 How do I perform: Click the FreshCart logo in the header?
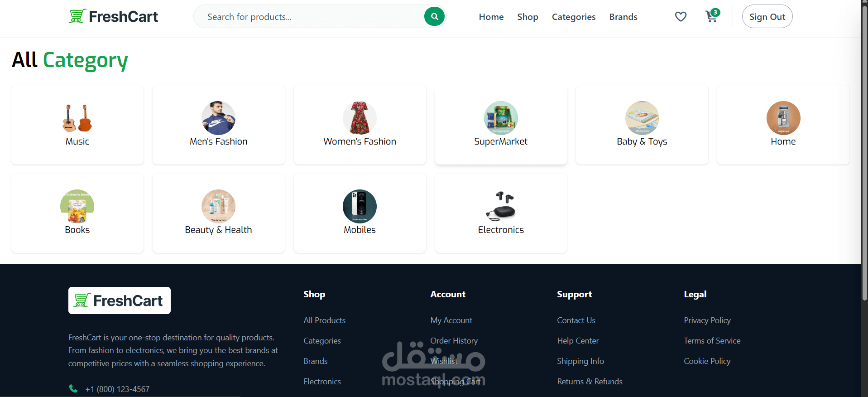pos(113,17)
